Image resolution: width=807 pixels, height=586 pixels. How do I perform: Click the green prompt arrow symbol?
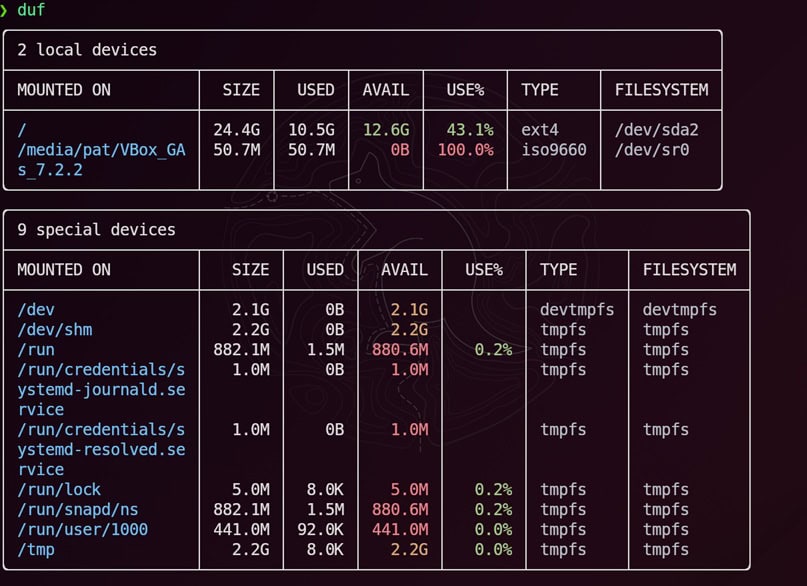[5, 10]
